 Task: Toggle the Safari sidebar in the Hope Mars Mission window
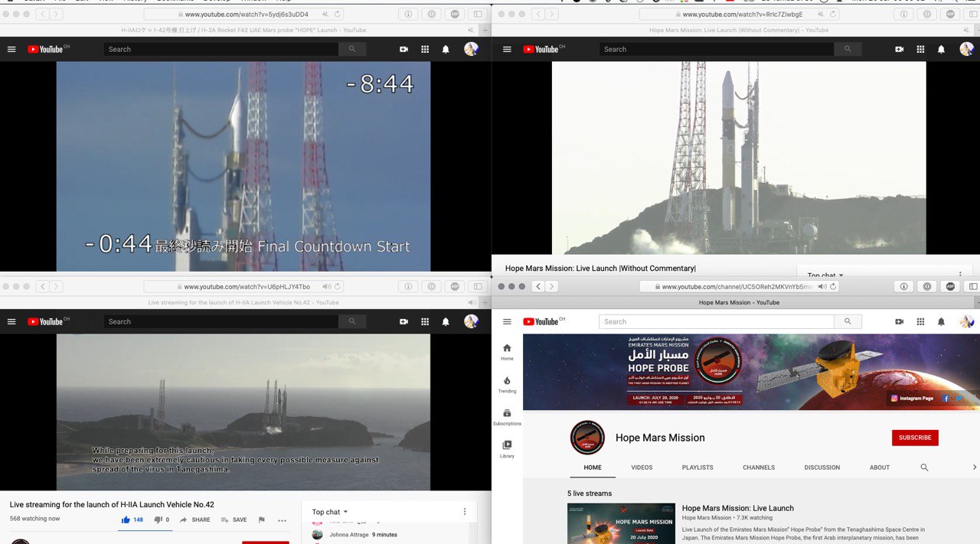[x=973, y=286]
